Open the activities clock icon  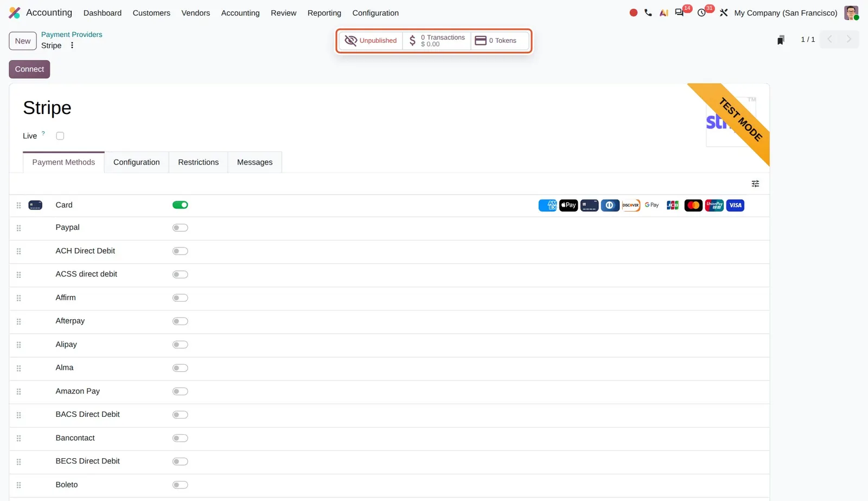701,12
